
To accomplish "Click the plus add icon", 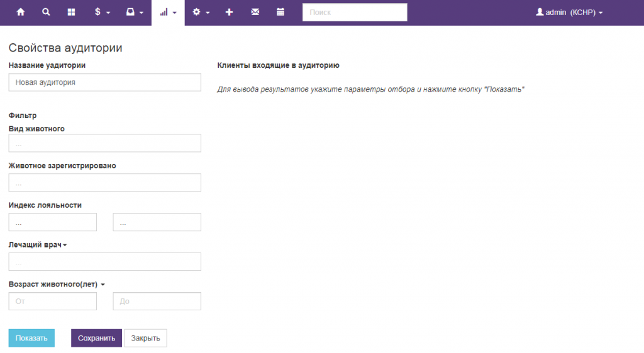I will point(229,13).
